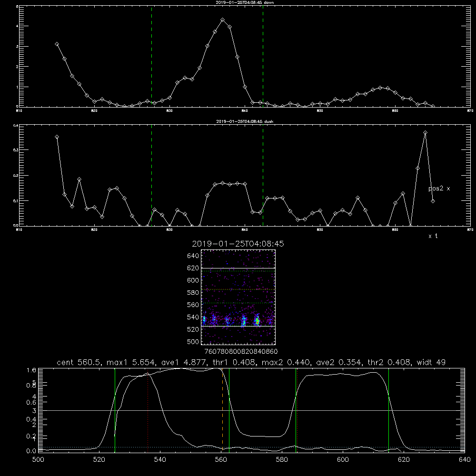Screen dimensions: 476x476
Task: Click the '580' x-axis label of bottom plot
Action: click(282, 460)
